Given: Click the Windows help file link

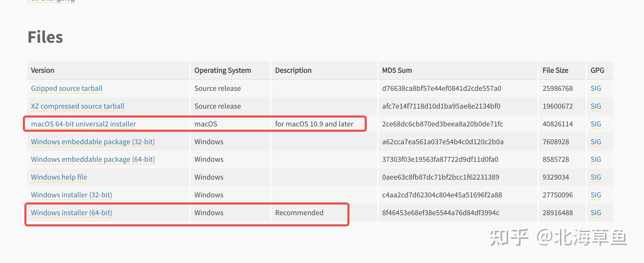Looking at the screenshot, I should tap(59, 177).
